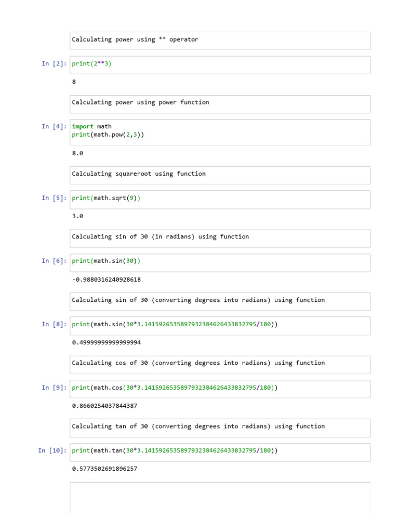Select the 'sin of 30 (in radians)' markdown cell
Viewport: 399px width, 532px height.
[x=220, y=238]
